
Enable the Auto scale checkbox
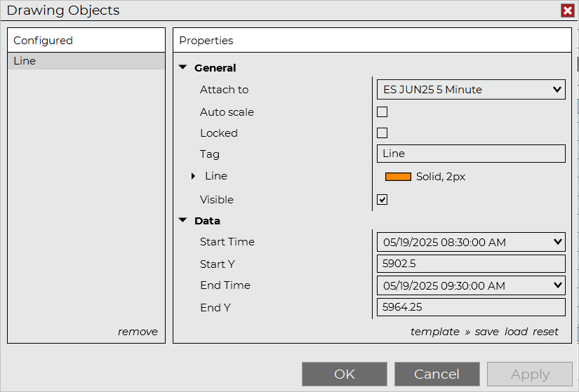(382, 111)
